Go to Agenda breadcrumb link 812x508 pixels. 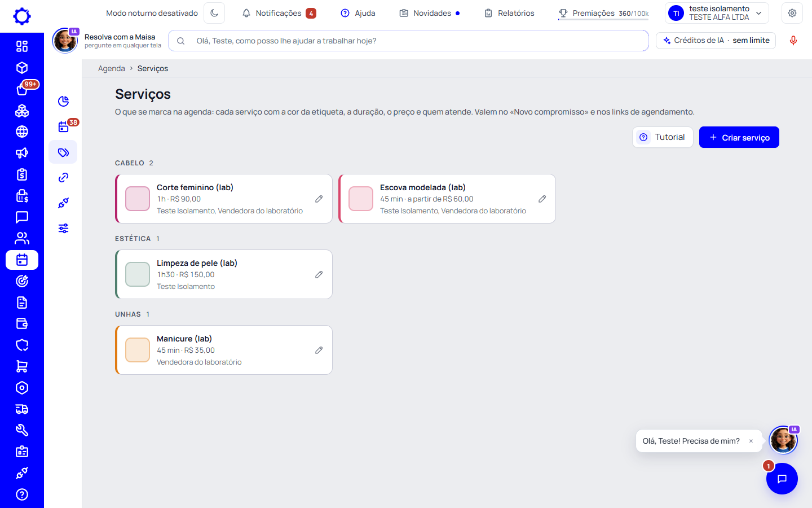pos(112,68)
